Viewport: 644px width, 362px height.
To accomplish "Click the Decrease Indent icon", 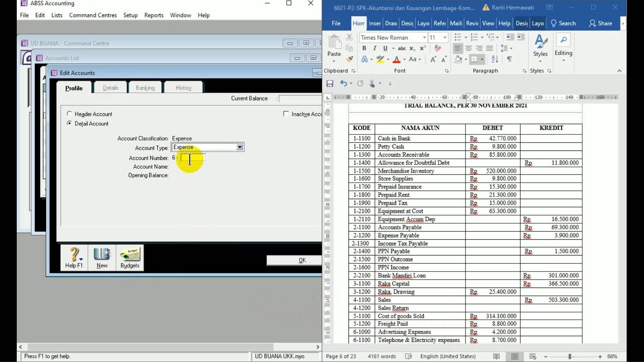I will coord(510,37).
